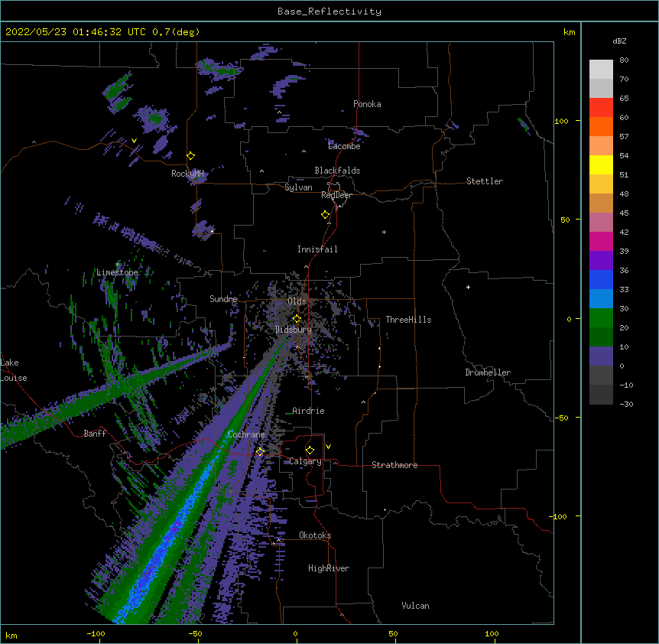659x644 pixels.
Task: Click the yellow v marker northwest of RockyMH
Action: point(134,141)
